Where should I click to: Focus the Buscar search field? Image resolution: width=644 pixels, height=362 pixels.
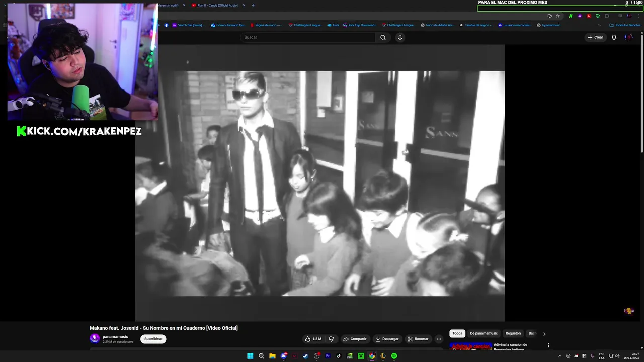tap(308, 37)
